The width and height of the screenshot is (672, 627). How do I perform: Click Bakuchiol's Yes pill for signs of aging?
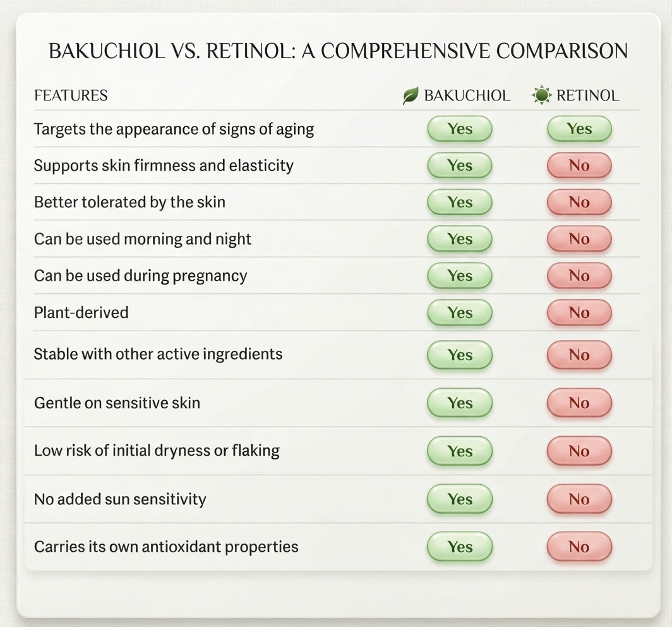[x=460, y=129]
